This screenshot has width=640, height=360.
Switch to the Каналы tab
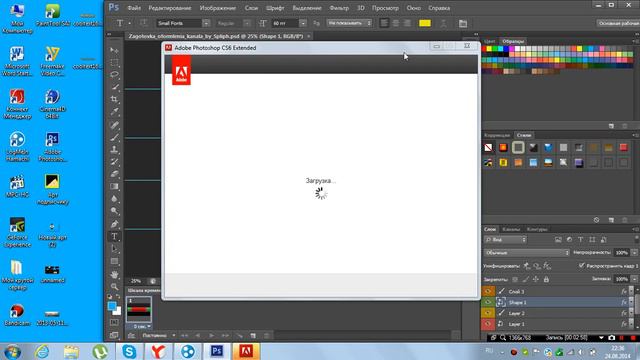point(511,229)
